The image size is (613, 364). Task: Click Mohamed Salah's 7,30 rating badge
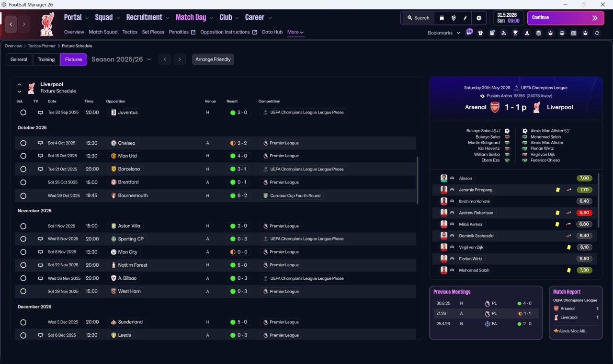(584, 270)
